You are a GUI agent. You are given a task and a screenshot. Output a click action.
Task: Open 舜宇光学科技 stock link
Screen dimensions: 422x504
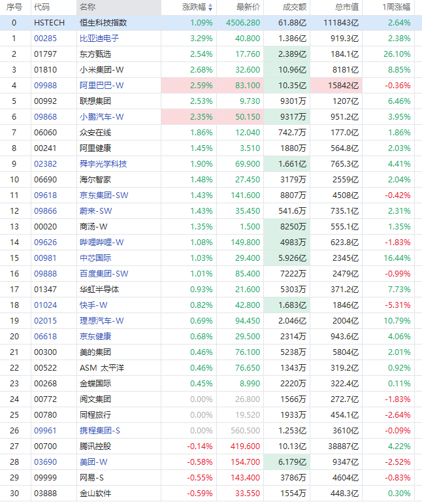103,164
